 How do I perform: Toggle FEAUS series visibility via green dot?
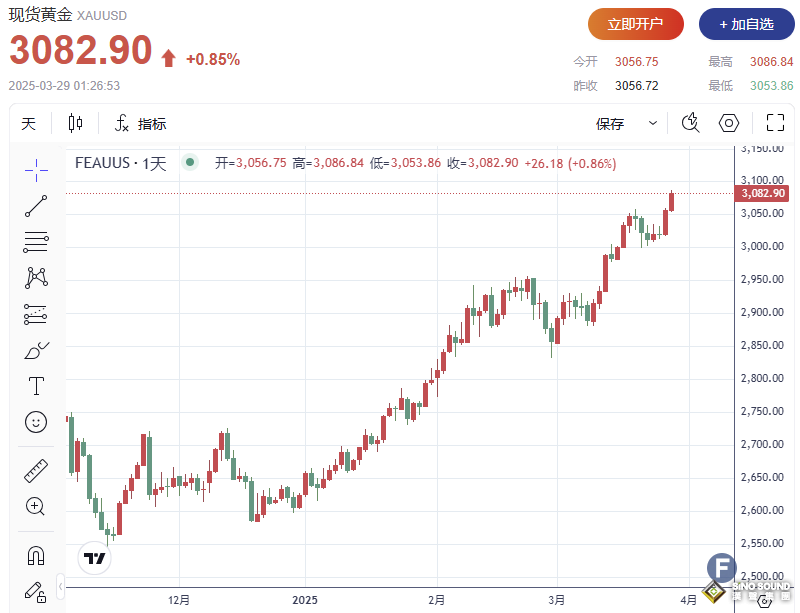[x=189, y=162]
